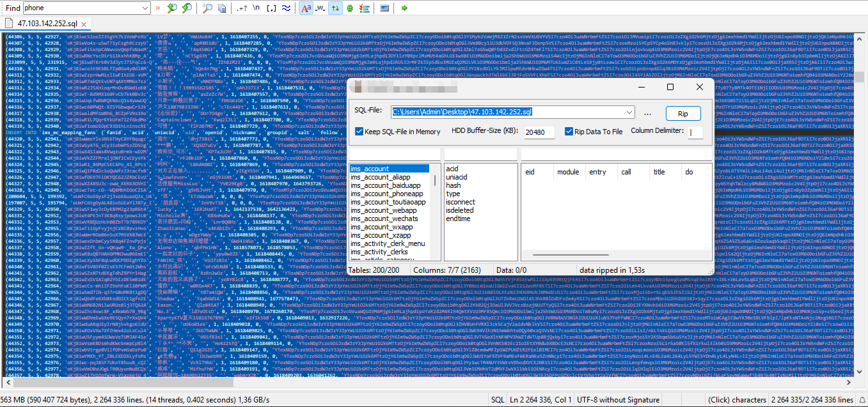
Task: Select table ims_account_webapp
Action: point(389,210)
